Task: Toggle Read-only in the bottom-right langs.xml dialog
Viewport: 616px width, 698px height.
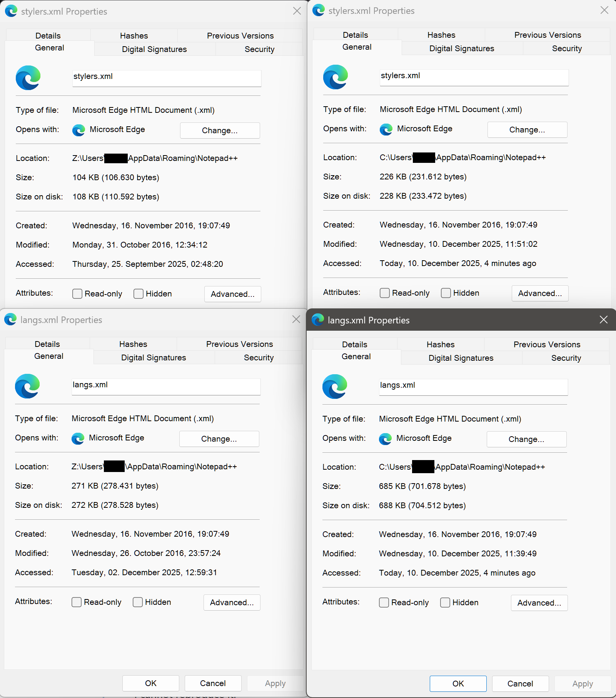Action: pos(384,602)
